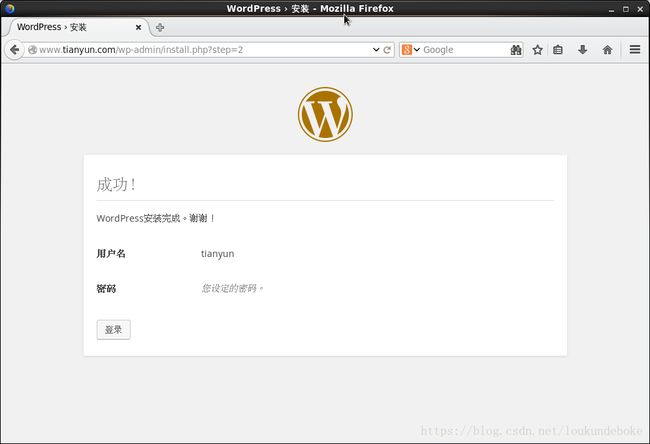Close the WordPress 安装 tab

138,27
